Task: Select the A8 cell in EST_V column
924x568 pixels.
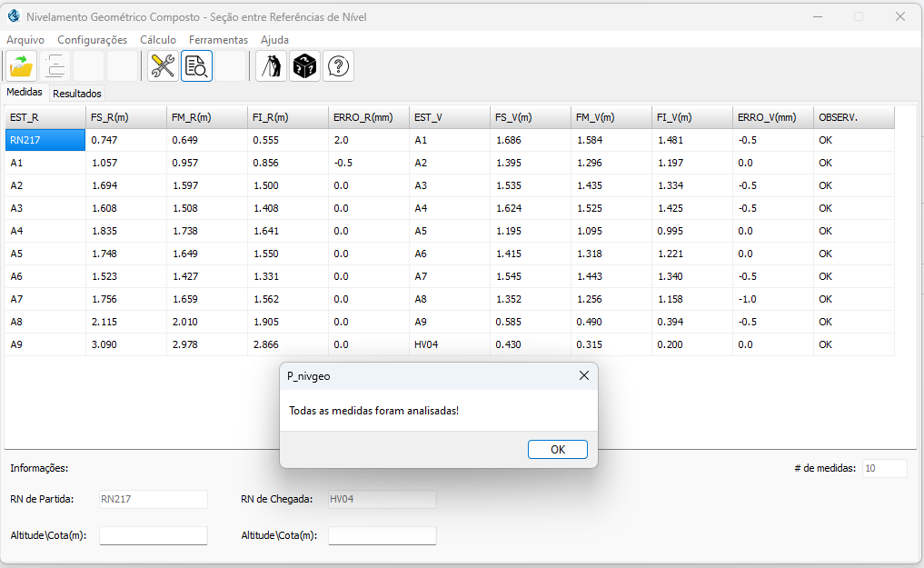Action: 450,299
